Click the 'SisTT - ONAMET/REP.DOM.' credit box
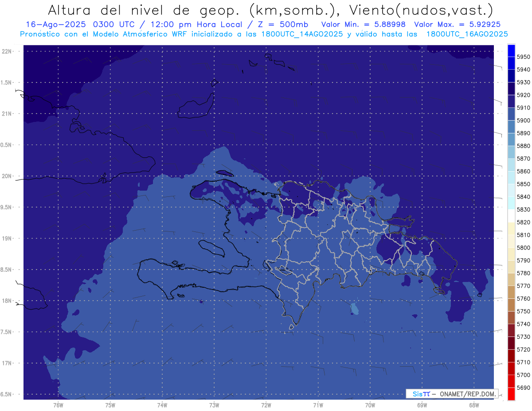This screenshot has height=411, width=532. tap(452, 393)
